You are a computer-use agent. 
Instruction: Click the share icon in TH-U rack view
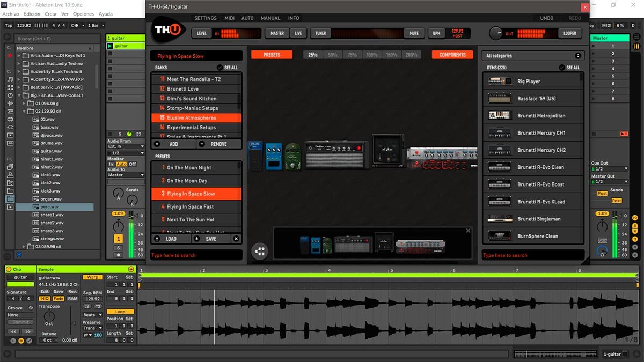[x=260, y=250]
